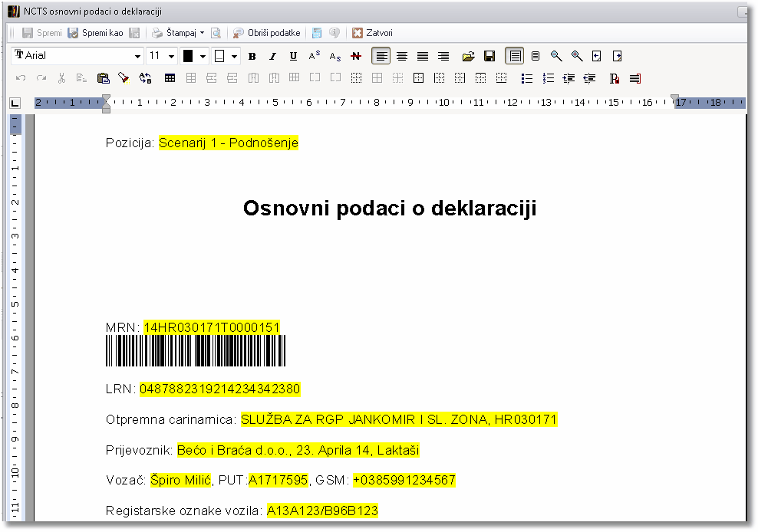Click the tab alignment selector at ruler corner
758x532 pixels.
pos(15,103)
